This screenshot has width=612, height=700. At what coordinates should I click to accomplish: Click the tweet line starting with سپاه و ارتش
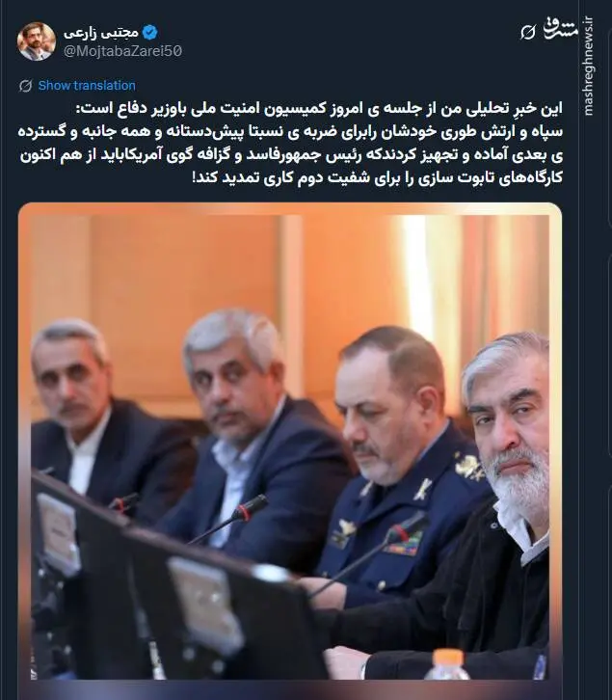(x=290, y=132)
